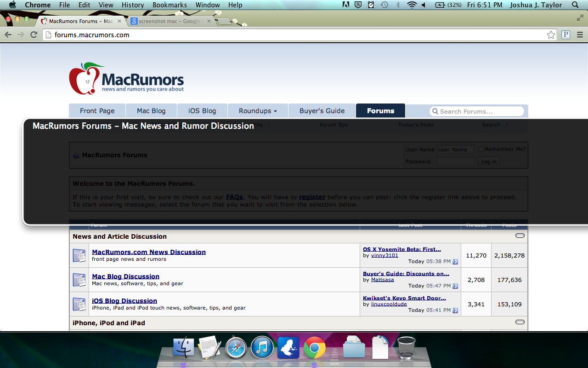Open the History menu
The width and height of the screenshot is (588, 368).
click(133, 5)
